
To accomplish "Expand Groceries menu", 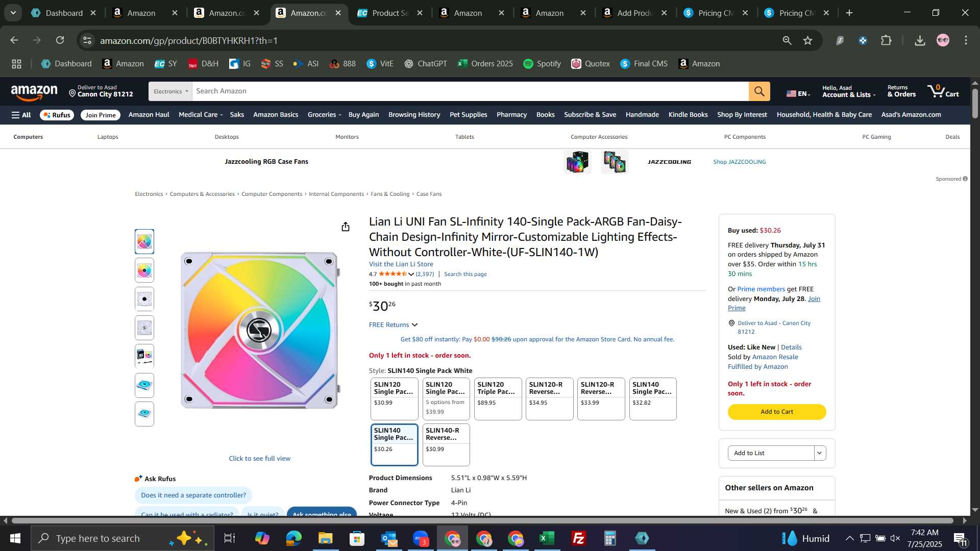I will (x=324, y=115).
